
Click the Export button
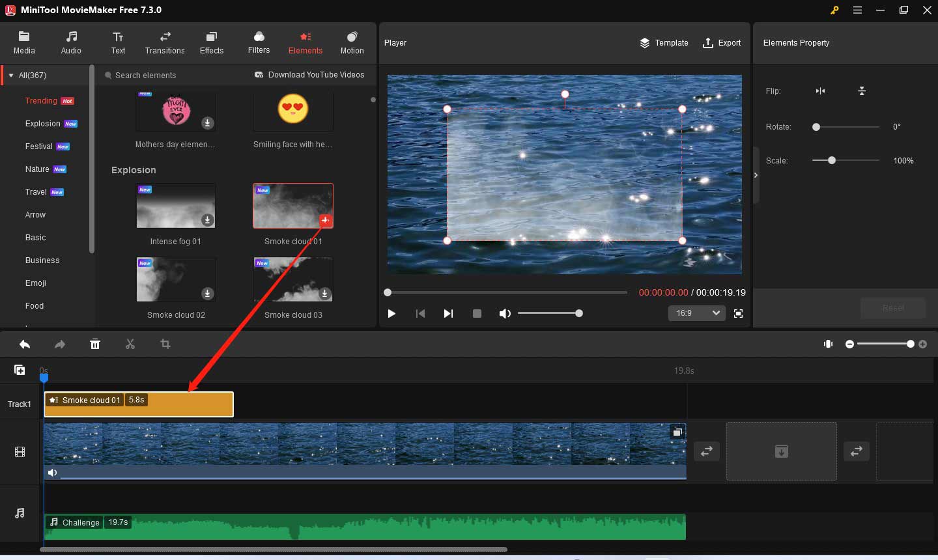(721, 43)
